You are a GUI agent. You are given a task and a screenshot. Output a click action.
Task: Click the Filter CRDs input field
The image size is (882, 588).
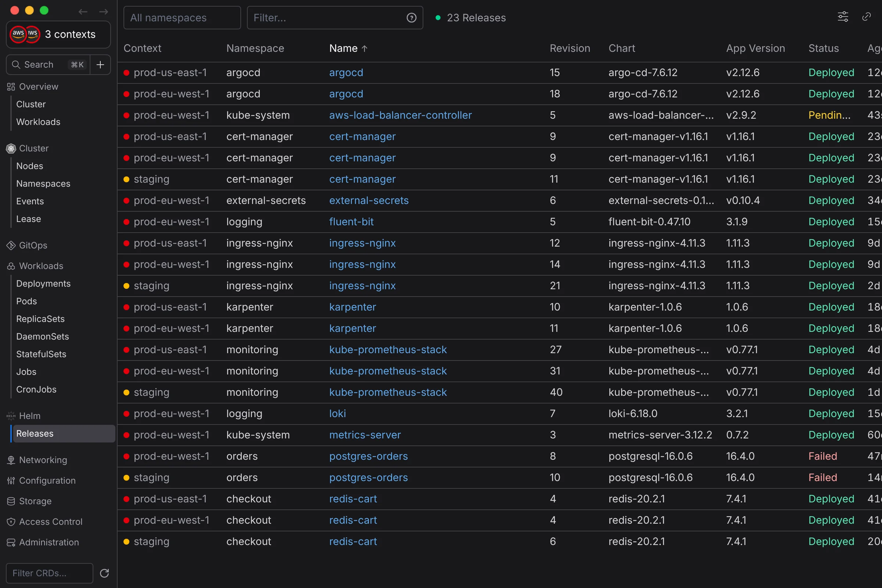tap(50, 573)
